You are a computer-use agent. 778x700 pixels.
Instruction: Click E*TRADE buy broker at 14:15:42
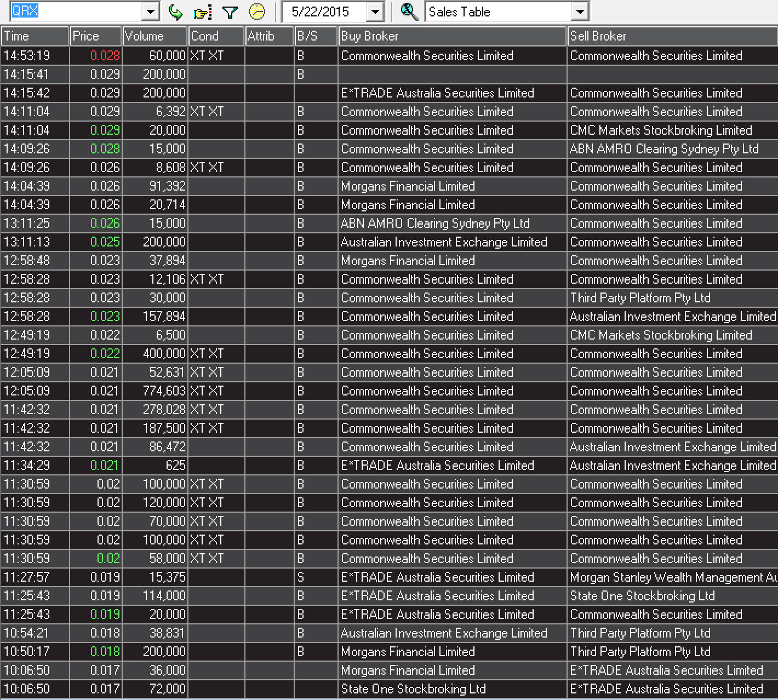(x=452, y=93)
